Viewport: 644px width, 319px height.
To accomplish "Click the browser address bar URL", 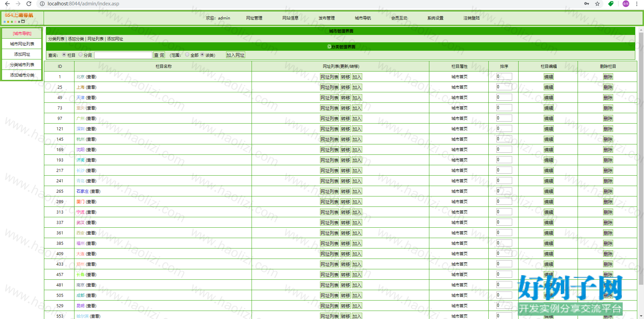I will coord(83,4).
